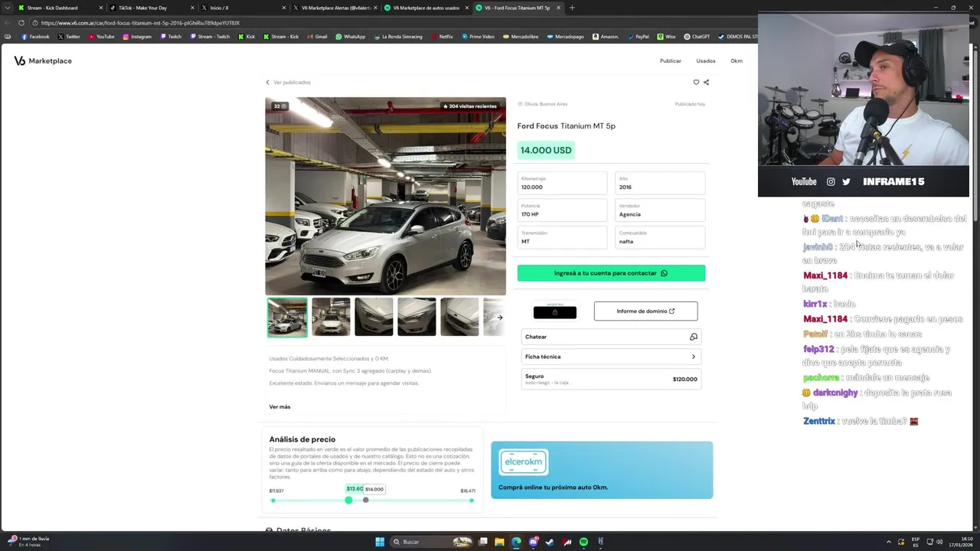980x551 pixels.
Task: Click the green price slider handle
Action: pos(348,500)
